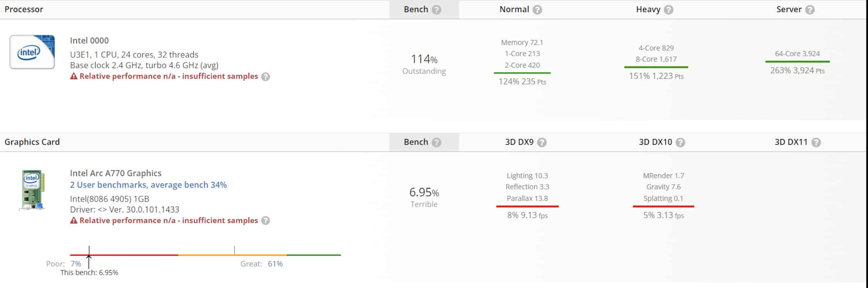Click the Intel Arc graphics card image

click(32, 190)
